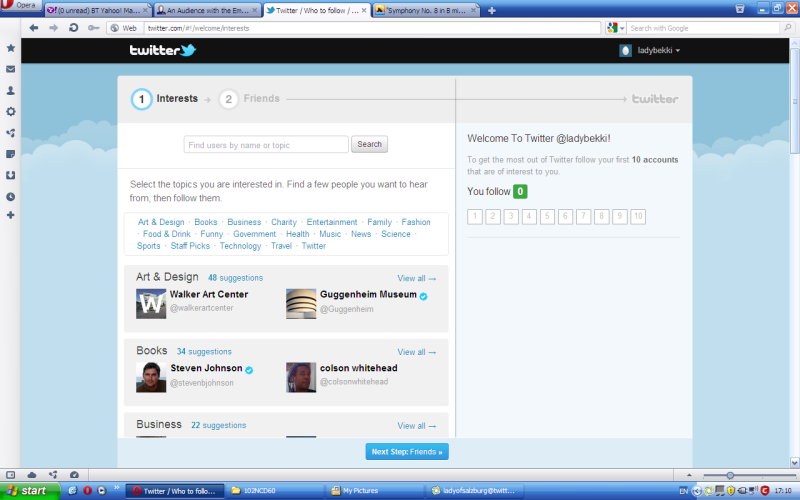Open My Pictures taskbar window
800x500 pixels.
click(x=374, y=491)
